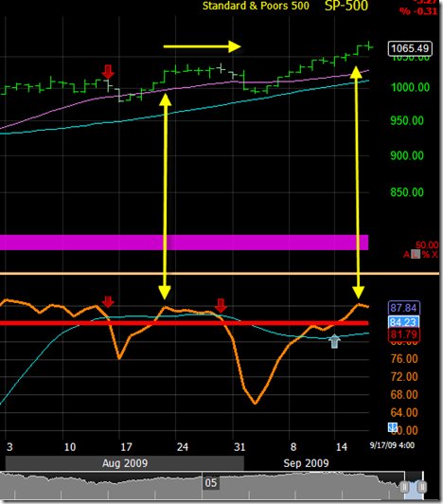Select the Aug 2009 month bar
Screen dimensions: 443x504
click(125, 463)
